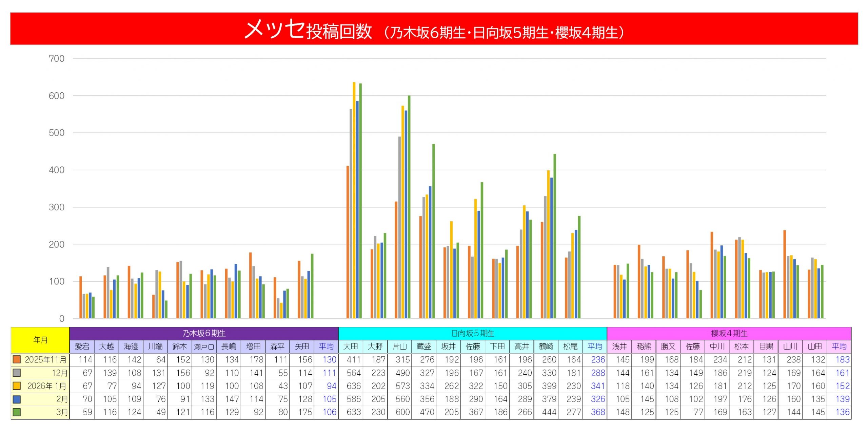Click the 700 y-axis label
The height and width of the screenshot is (431, 868).
tap(56, 59)
